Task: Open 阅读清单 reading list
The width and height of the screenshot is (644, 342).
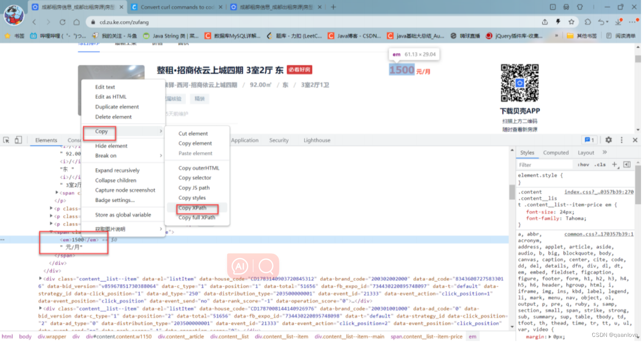Action: (x=620, y=36)
